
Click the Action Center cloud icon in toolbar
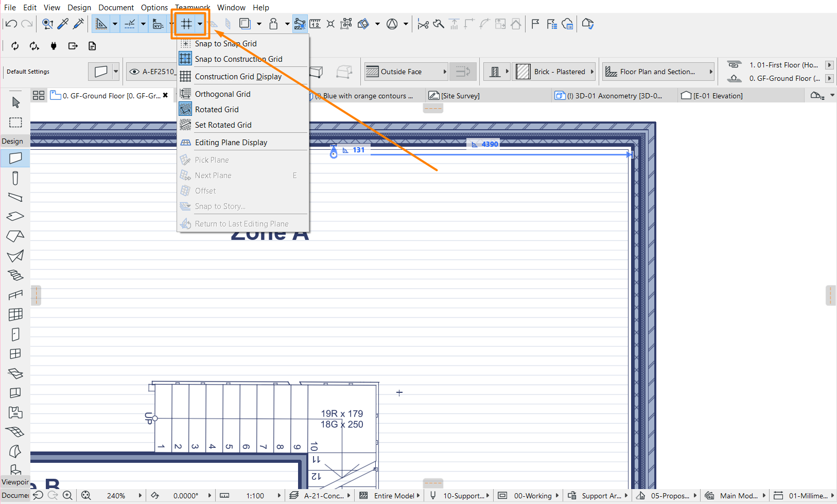click(x=568, y=24)
